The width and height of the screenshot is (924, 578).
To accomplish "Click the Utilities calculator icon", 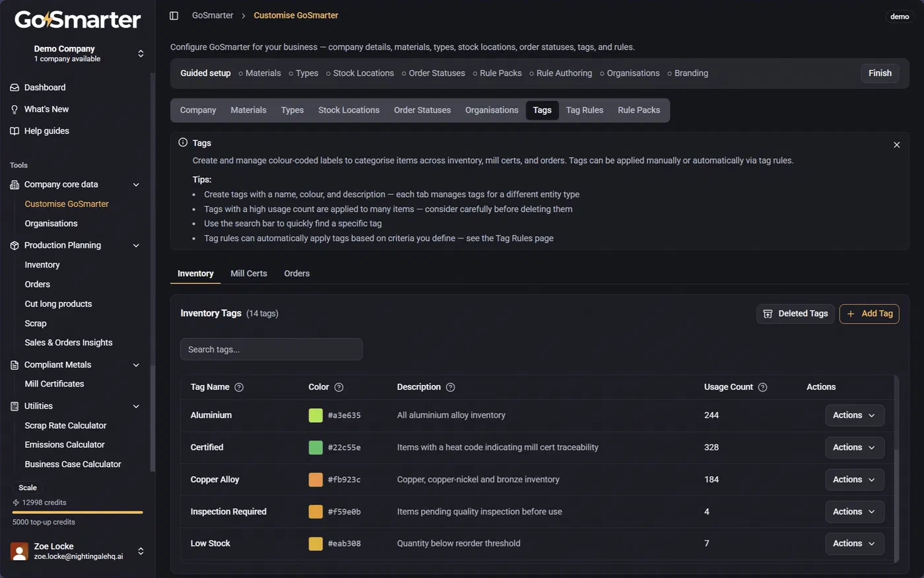I will click(15, 406).
